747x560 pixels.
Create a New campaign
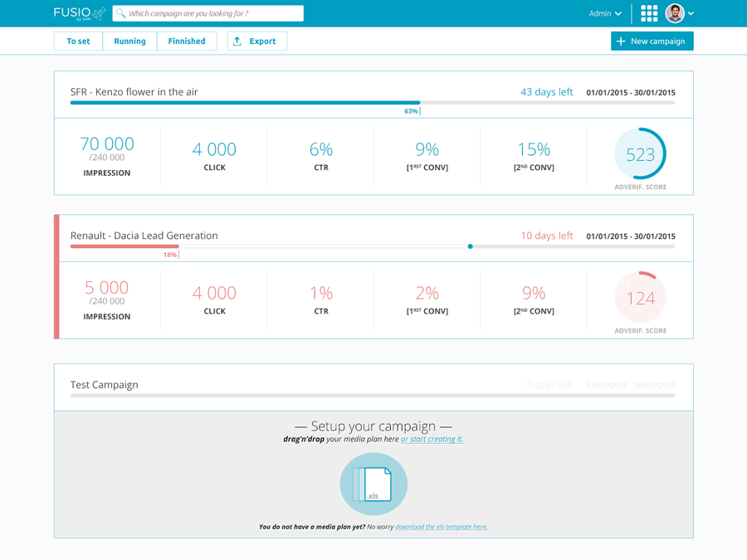(652, 41)
